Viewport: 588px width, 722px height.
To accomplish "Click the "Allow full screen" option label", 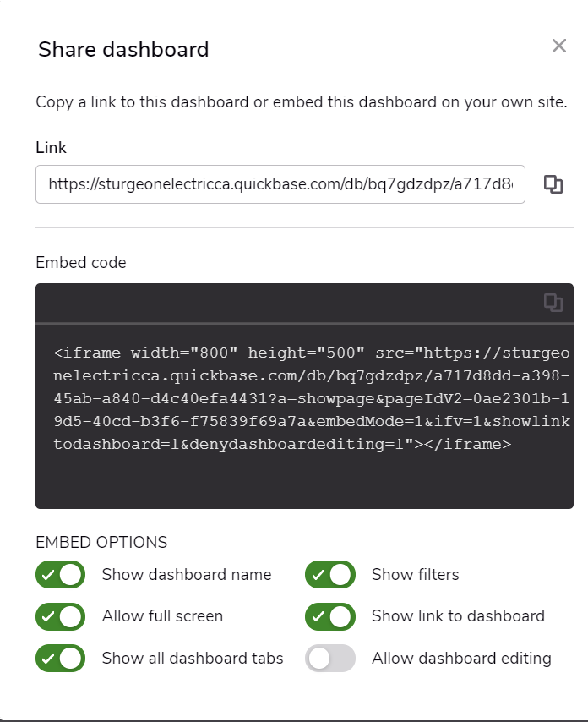I will pyautogui.click(x=162, y=616).
